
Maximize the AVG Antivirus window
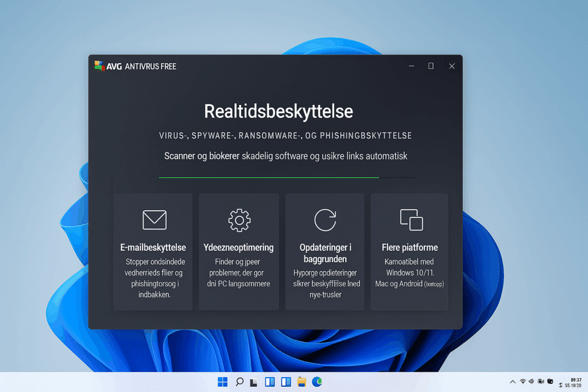431,66
